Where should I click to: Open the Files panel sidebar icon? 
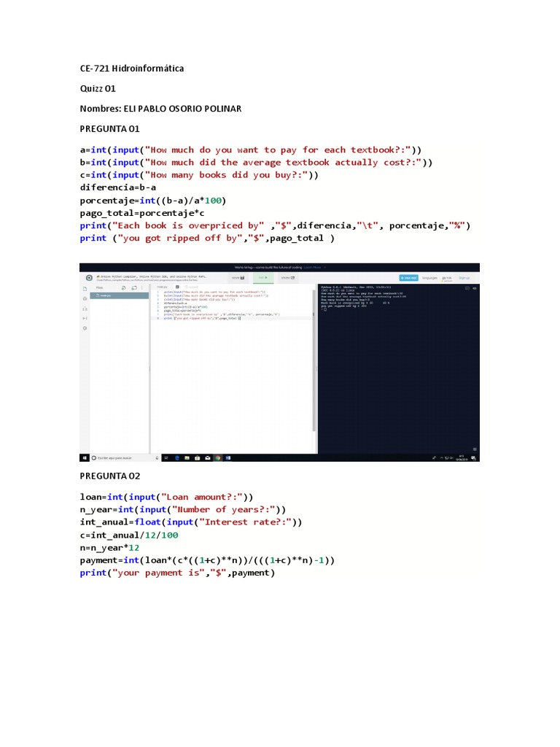tap(85, 289)
